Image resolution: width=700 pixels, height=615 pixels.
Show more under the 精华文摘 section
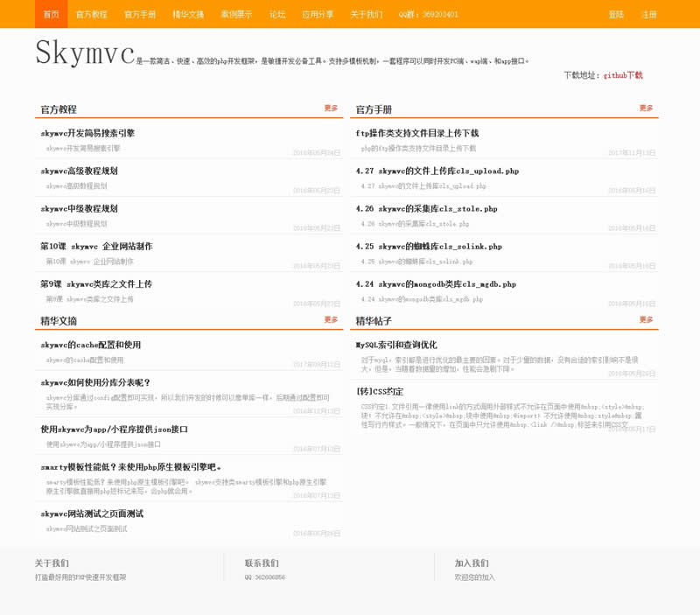[x=331, y=320]
